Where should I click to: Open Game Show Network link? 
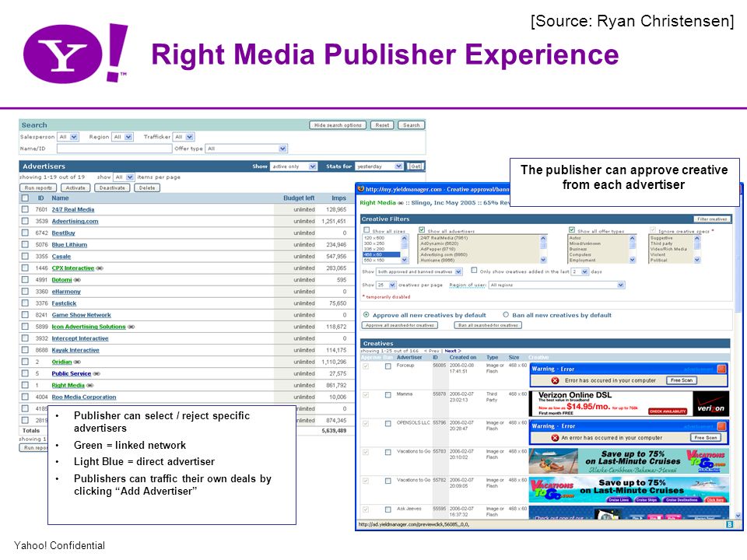[x=82, y=315]
